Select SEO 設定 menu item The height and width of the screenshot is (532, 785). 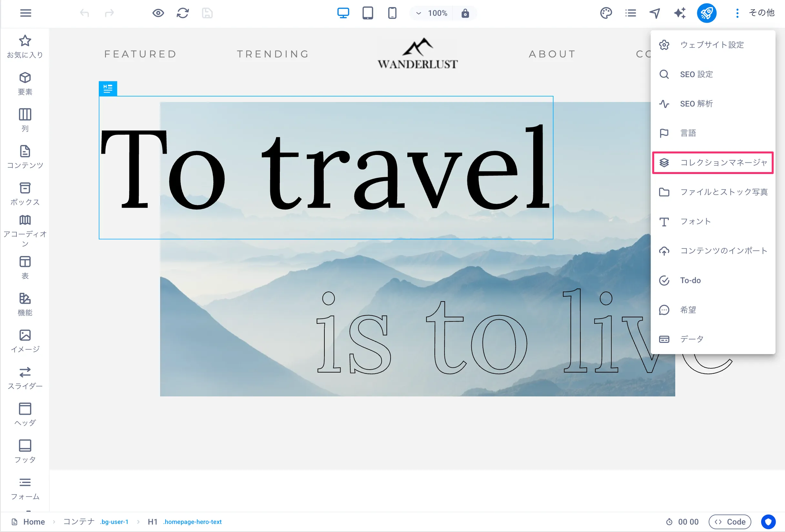point(713,74)
